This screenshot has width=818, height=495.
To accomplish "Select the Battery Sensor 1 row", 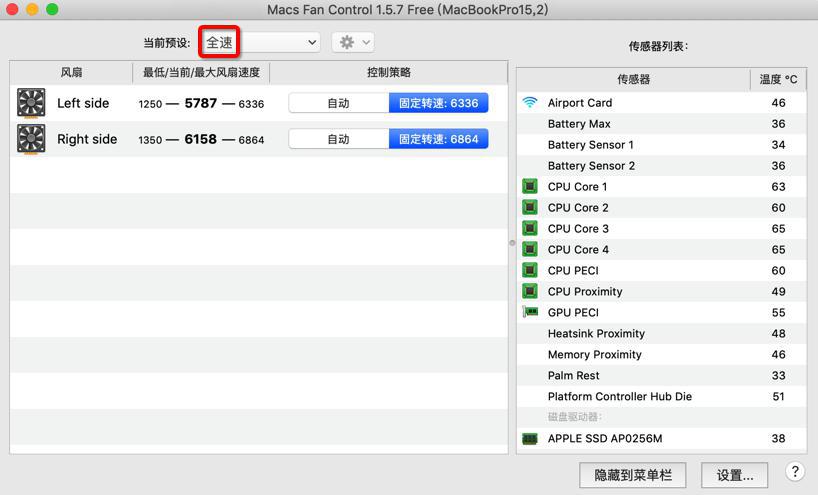I will pos(661,144).
